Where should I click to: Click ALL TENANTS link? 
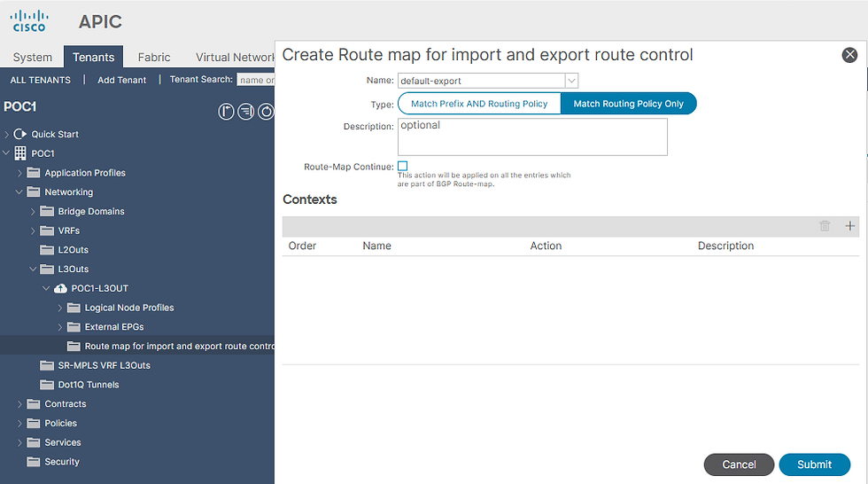click(x=41, y=80)
